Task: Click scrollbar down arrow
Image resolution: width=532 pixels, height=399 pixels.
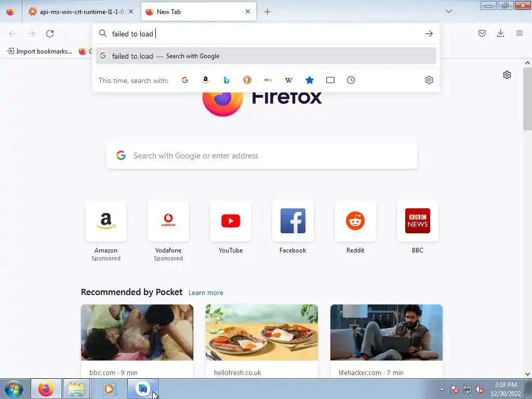Action: click(x=527, y=374)
